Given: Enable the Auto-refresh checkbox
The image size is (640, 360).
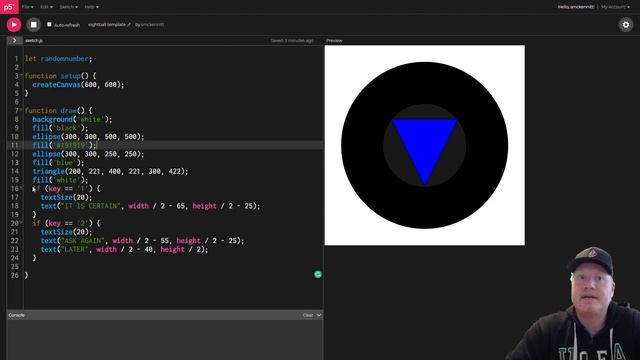Looking at the screenshot, I should 49,24.
